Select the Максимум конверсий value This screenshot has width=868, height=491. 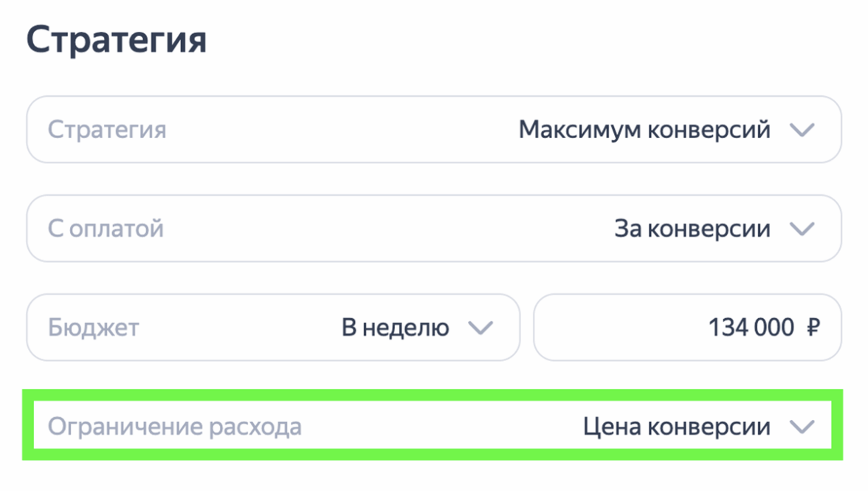(644, 130)
